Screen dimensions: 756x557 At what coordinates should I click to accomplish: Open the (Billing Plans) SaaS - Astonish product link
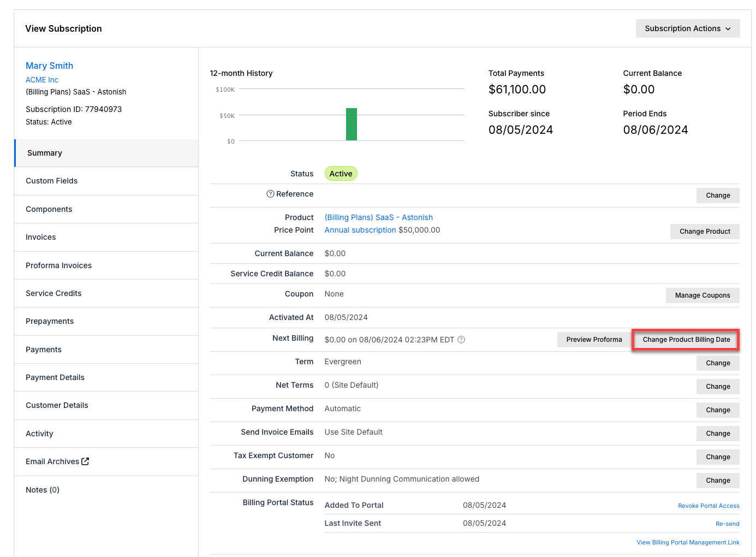379,217
